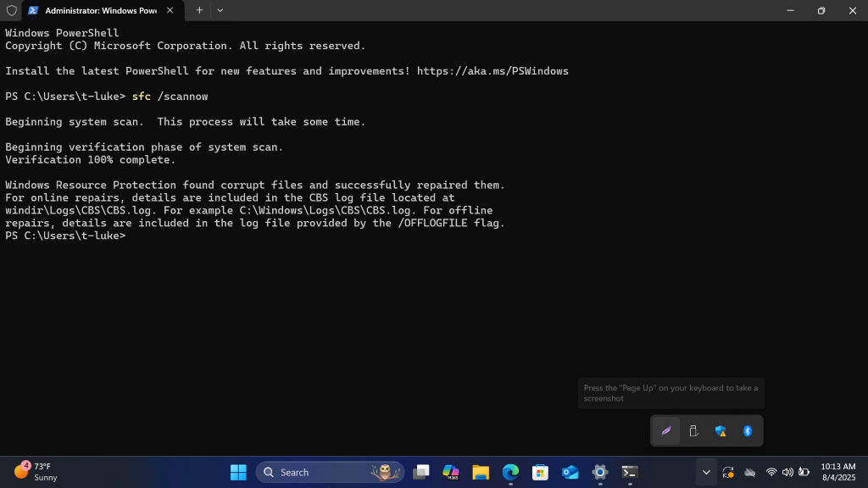
Task: Open the Start menu
Action: click(x=238, y=472)
